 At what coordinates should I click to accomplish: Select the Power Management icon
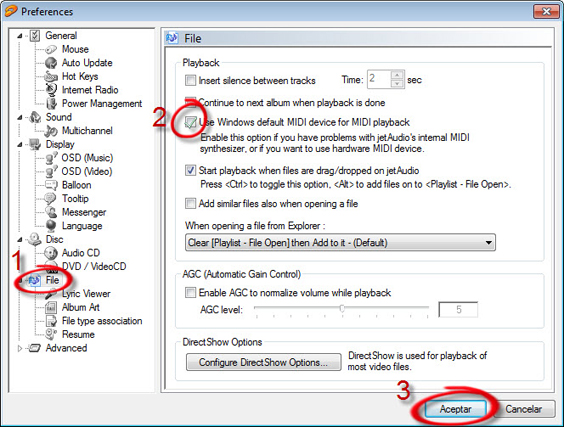coord(51,104)
